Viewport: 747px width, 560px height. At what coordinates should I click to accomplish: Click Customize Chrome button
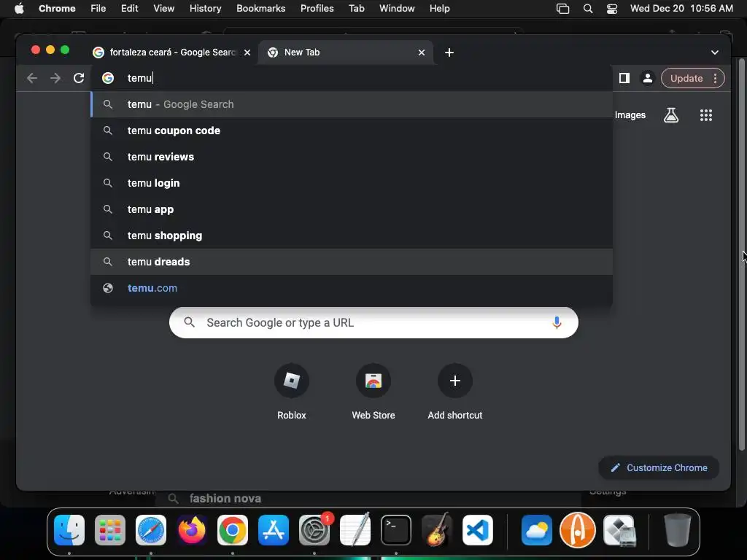click(x=659, y=467)
